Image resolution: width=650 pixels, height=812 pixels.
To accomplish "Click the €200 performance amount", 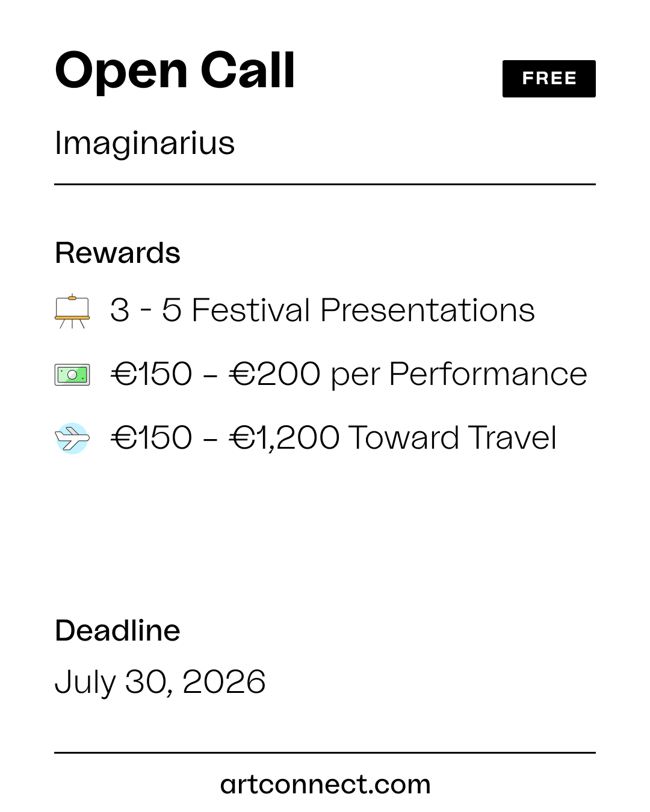I will 274,374.
